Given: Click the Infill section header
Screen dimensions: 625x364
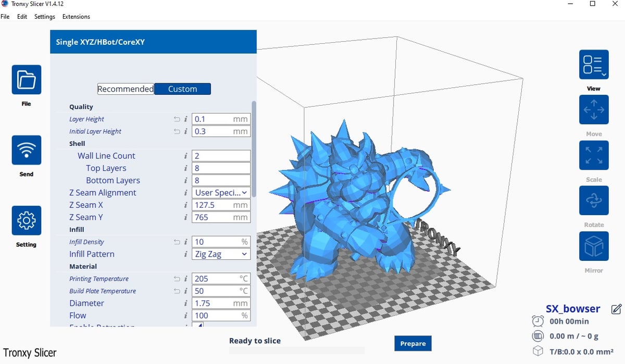Looking at the screenshot, I should [x=77, y=230].
